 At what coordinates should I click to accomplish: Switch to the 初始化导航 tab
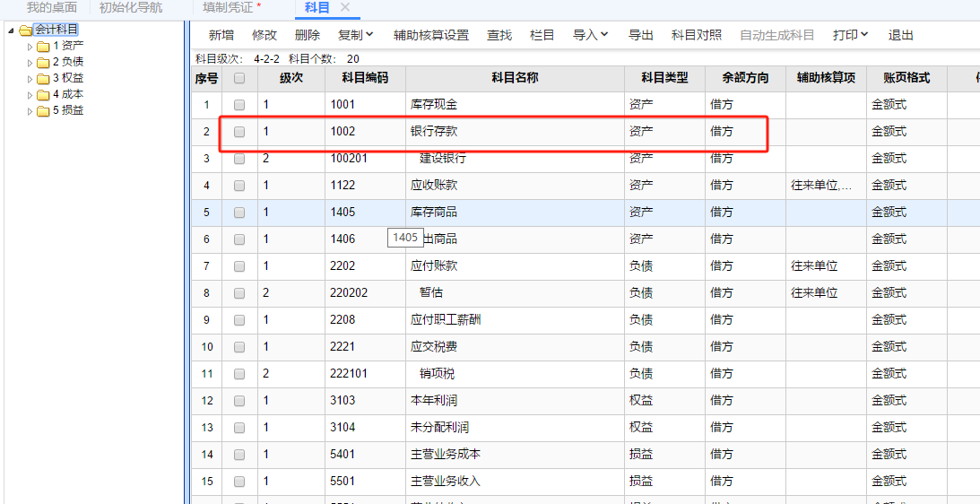click(x=131, y=7)
